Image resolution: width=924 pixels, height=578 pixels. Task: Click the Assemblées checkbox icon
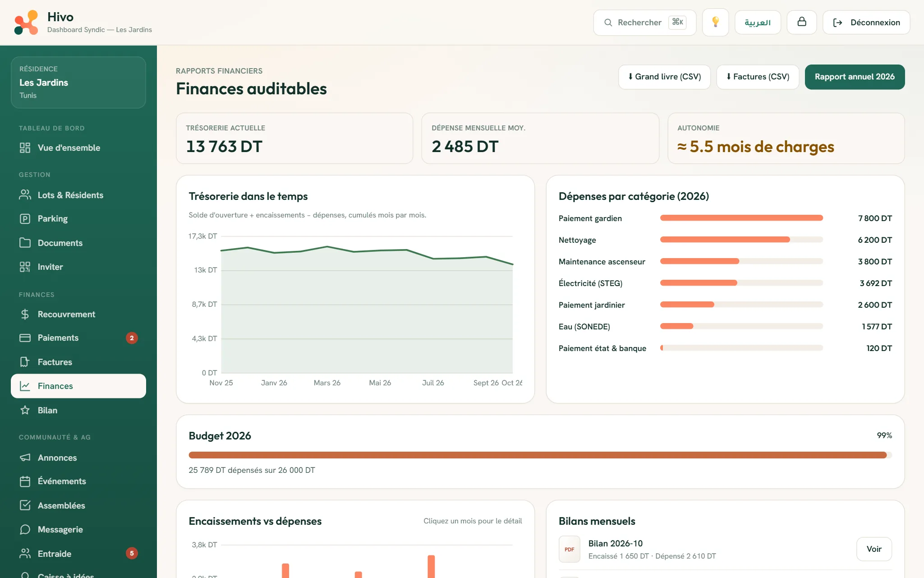pyautogui.click(x=25, y=505)
